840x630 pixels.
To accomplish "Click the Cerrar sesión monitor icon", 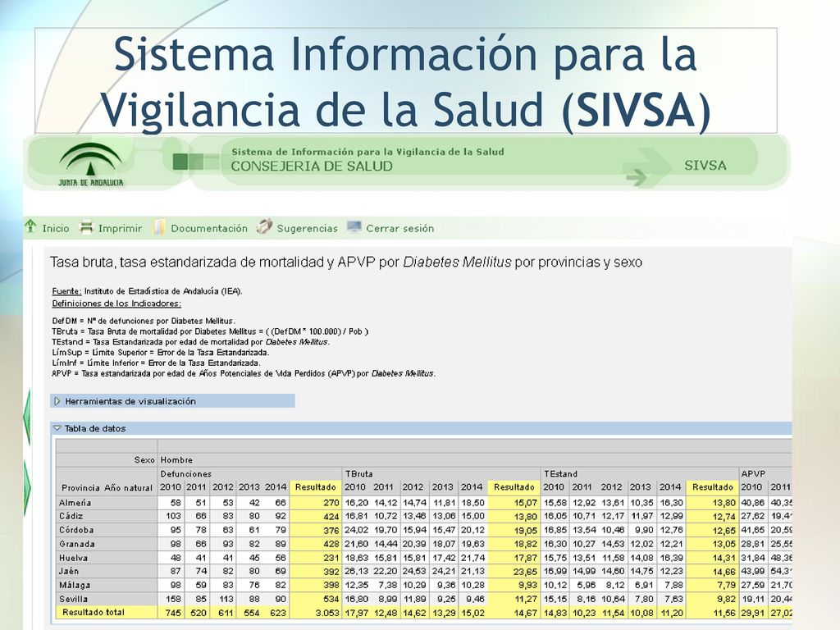I will [354, 227].
